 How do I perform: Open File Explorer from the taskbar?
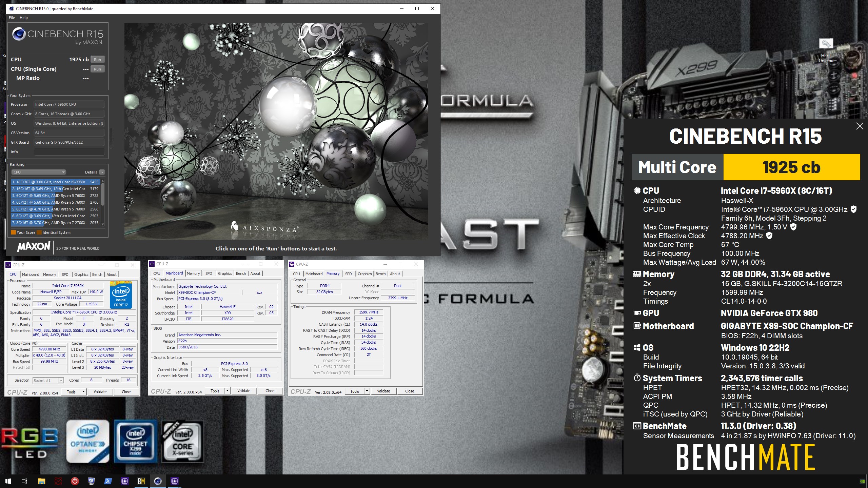[x=41, y=481]
